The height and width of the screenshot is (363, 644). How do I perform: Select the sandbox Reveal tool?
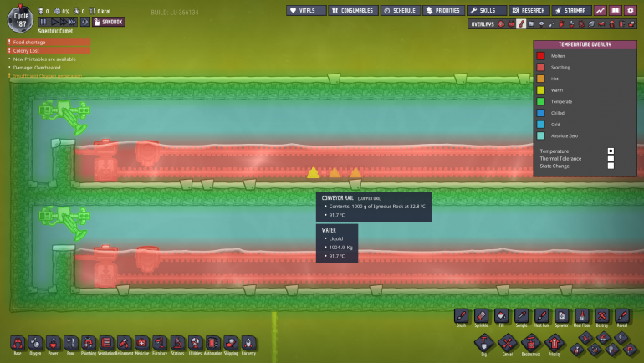coord(621,316)
